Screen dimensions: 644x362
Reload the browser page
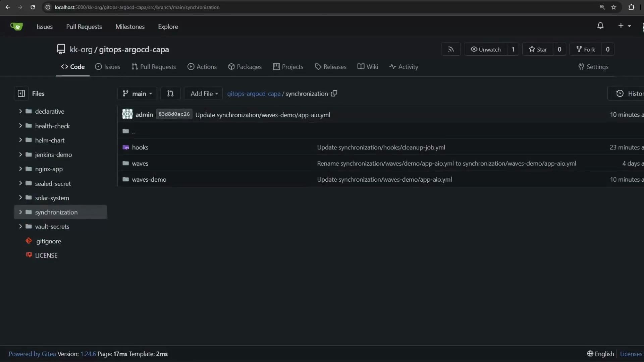pyautogui.click(x=33, y=7)
